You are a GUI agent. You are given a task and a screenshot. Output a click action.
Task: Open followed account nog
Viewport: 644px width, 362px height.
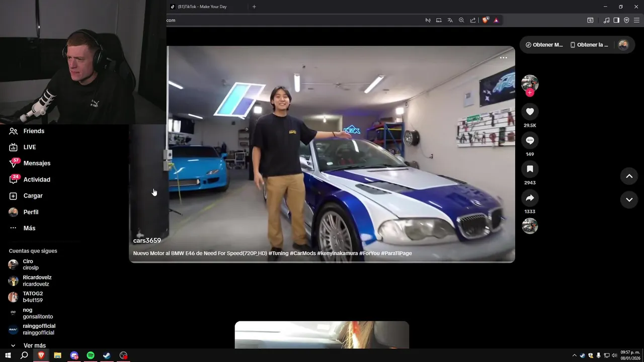click(31, 313)
